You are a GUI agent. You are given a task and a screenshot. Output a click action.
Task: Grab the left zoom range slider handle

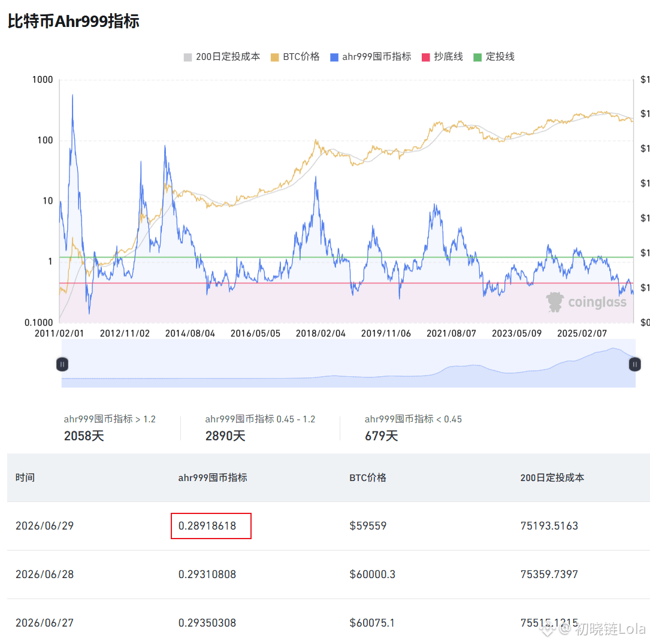[x=62, y=364]
